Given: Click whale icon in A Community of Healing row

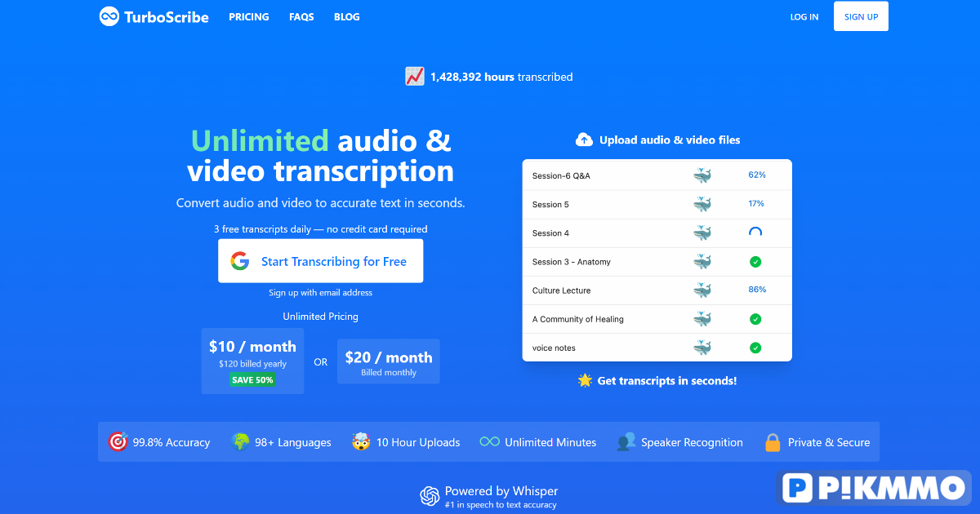Looking at the screenshot, I should pyautogui.click(x=702, y=319).
